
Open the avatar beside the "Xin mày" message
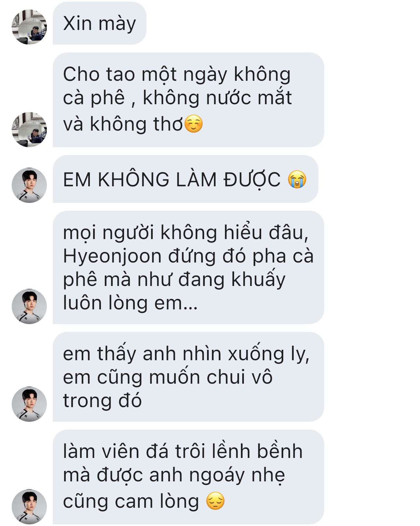29,27
